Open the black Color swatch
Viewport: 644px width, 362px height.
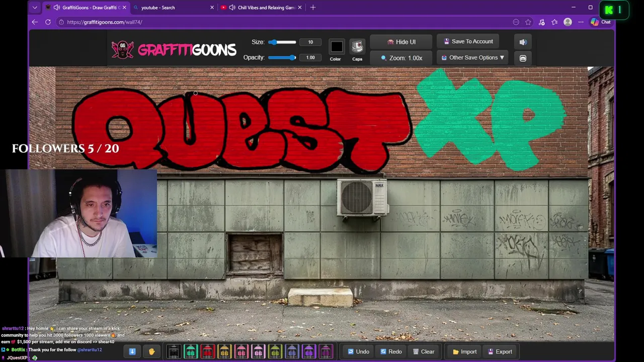point(337,47)
